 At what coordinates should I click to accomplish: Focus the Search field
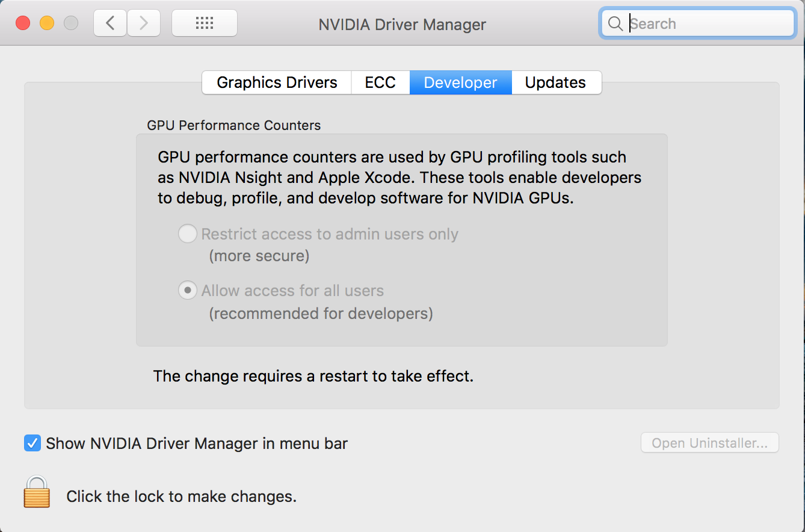click(698, 23)
